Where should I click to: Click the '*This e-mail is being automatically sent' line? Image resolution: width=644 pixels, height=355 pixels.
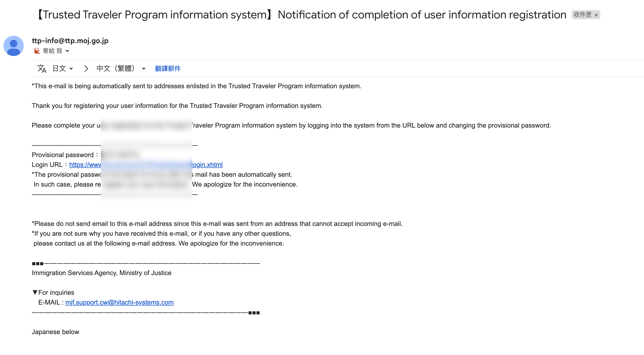click(197, 86)
